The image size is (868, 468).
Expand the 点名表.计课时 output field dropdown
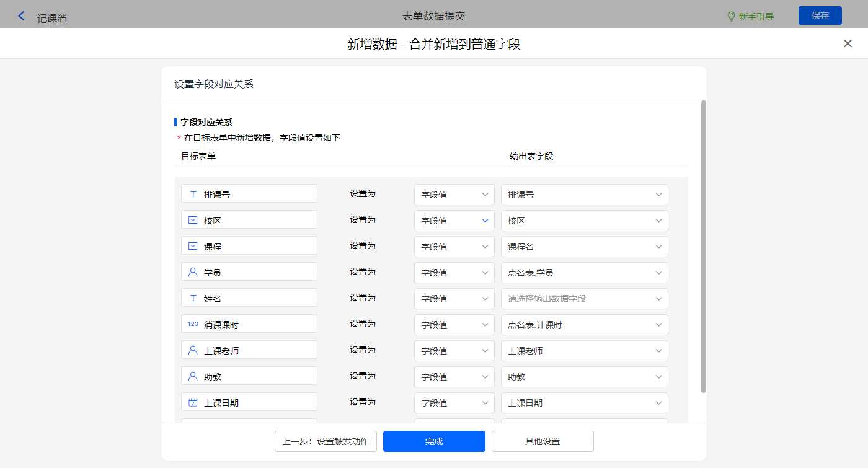(584, 325)
